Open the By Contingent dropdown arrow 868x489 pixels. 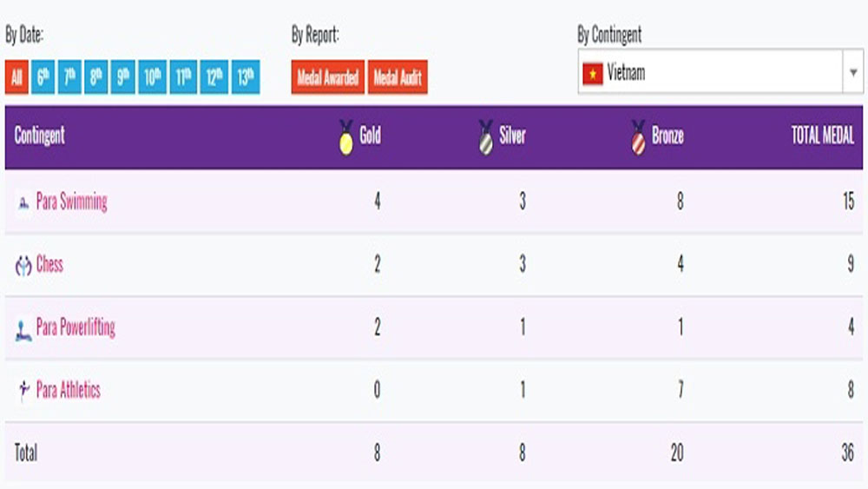853,72
